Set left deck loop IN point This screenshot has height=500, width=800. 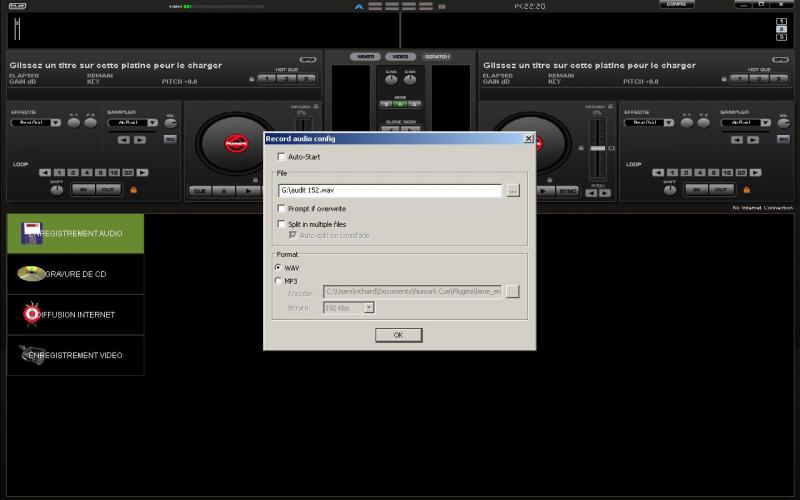(84, 190)
